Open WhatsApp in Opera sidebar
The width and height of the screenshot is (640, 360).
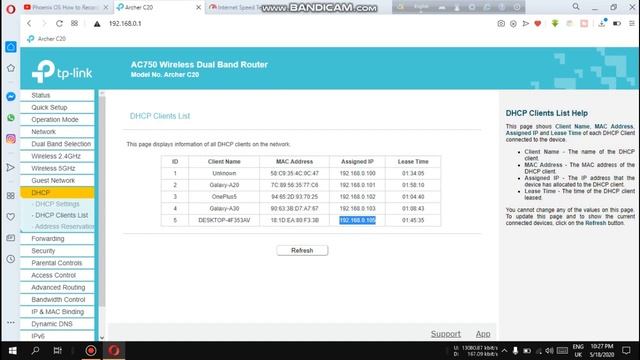(x=11, y=118)
